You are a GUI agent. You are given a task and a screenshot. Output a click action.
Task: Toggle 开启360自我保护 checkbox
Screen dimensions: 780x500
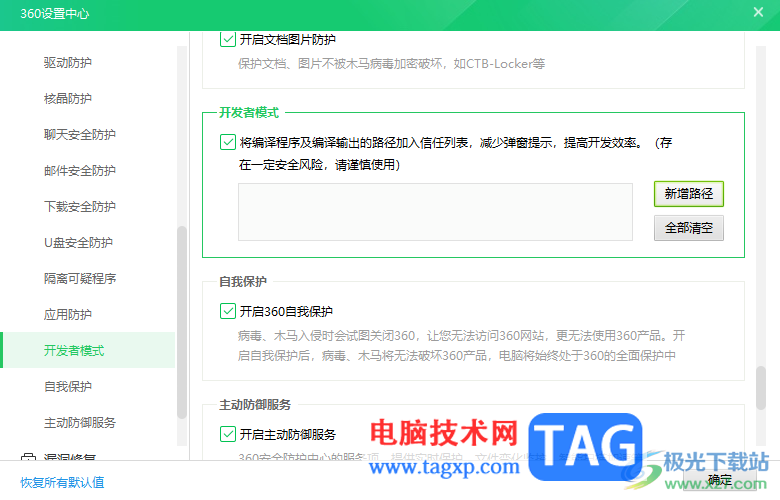tap(228, 311)
